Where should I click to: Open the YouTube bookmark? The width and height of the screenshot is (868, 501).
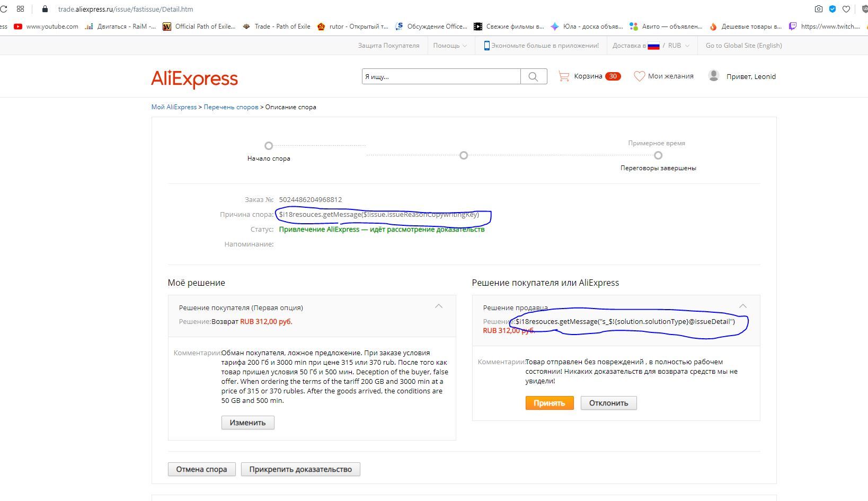(x=46, y=27)
